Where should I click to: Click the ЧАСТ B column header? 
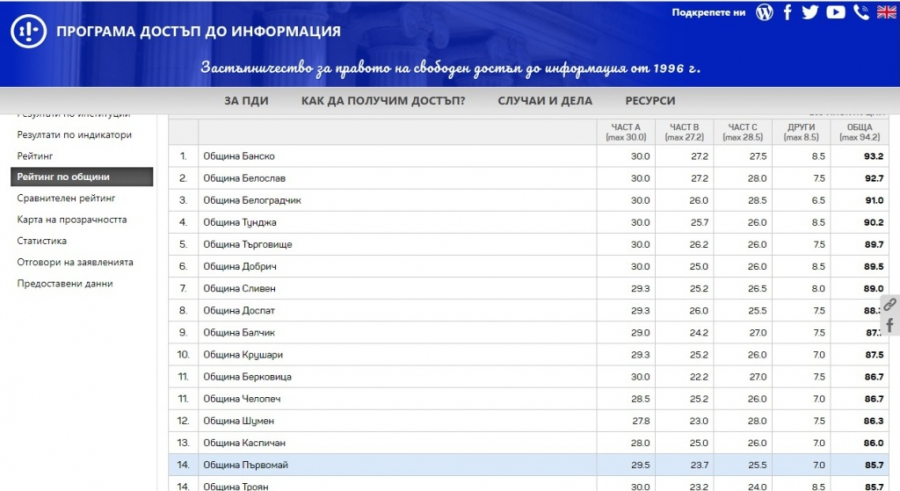pos(684,132)
